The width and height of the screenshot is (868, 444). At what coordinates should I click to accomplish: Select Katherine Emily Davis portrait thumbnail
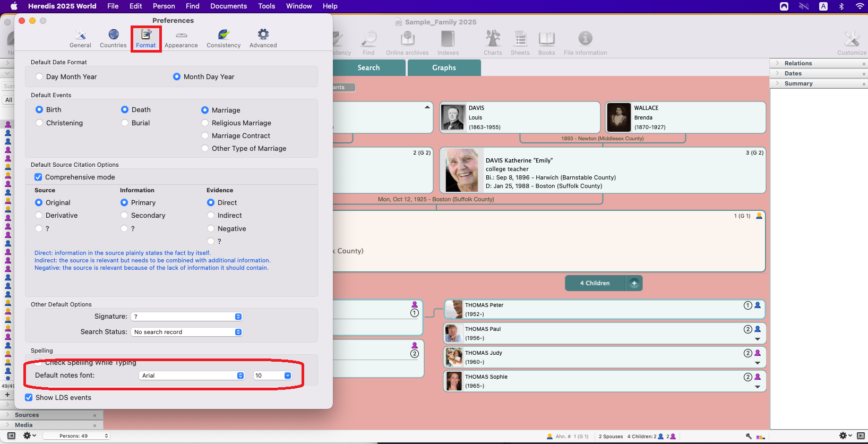[461, 170]
